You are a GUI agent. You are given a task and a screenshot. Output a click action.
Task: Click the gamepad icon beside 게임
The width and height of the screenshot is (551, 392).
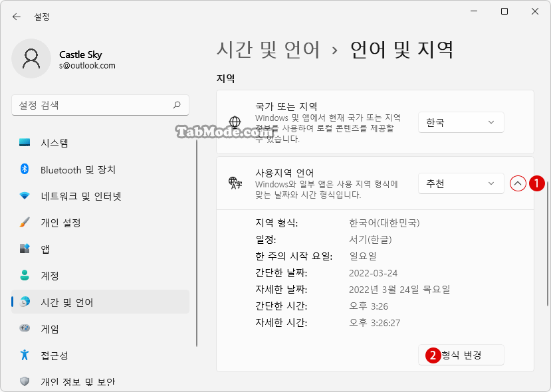[x=25, y=328]
